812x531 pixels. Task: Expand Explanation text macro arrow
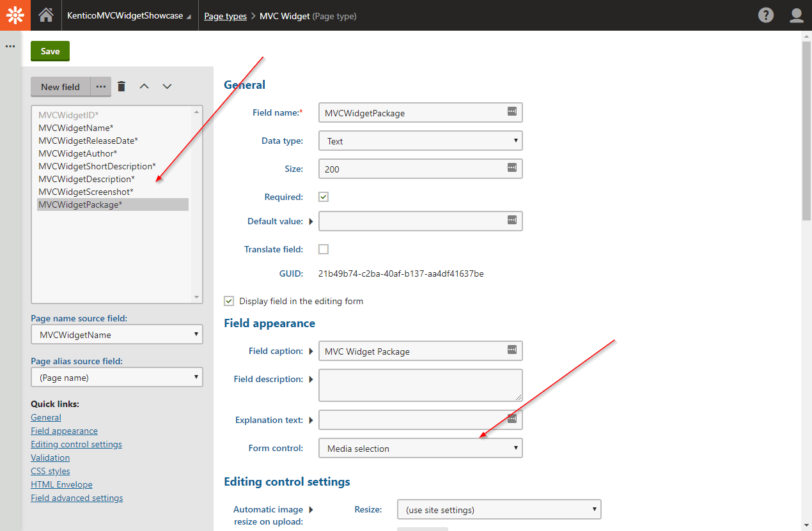(311, 420)
